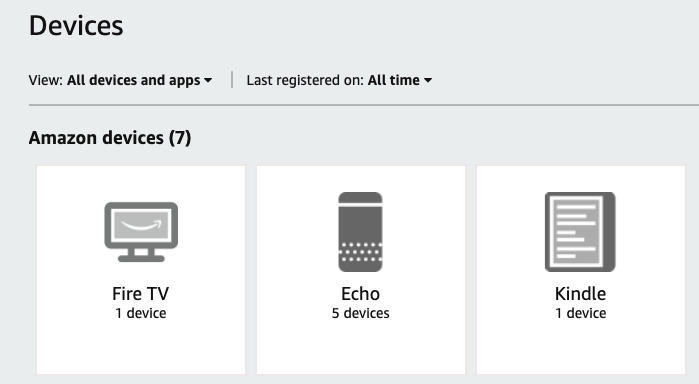Open the Fire TV label link
The width and height of the screenshot is (699, 384).
pyautogui.click(x=141, y=293)
